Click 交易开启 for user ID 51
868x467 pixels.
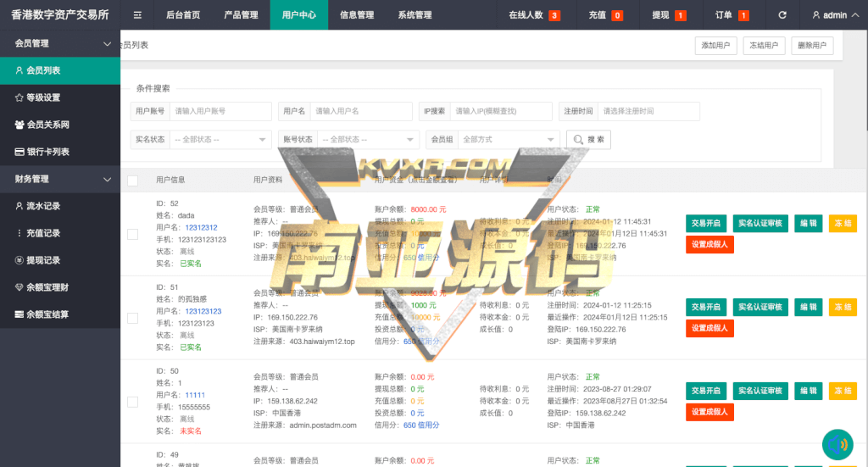click(x=706, y=307)
